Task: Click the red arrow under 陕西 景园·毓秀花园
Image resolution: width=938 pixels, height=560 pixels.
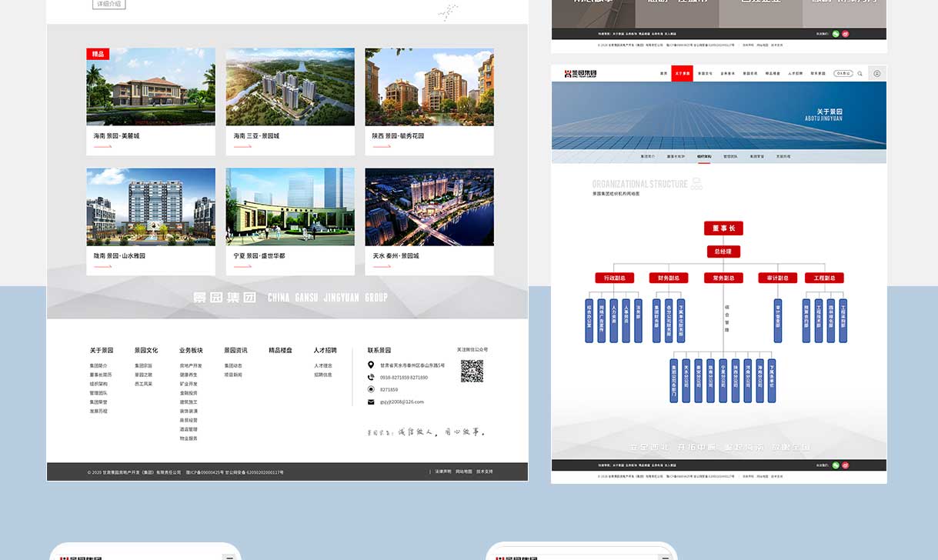Action: tap(382, 146)
